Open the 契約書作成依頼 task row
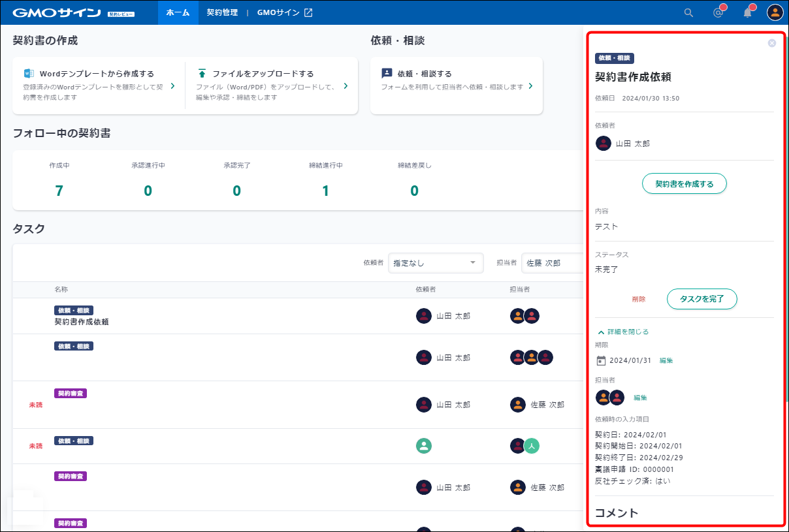Viewport: 789px width, 532px height. (x=82, y=322)
